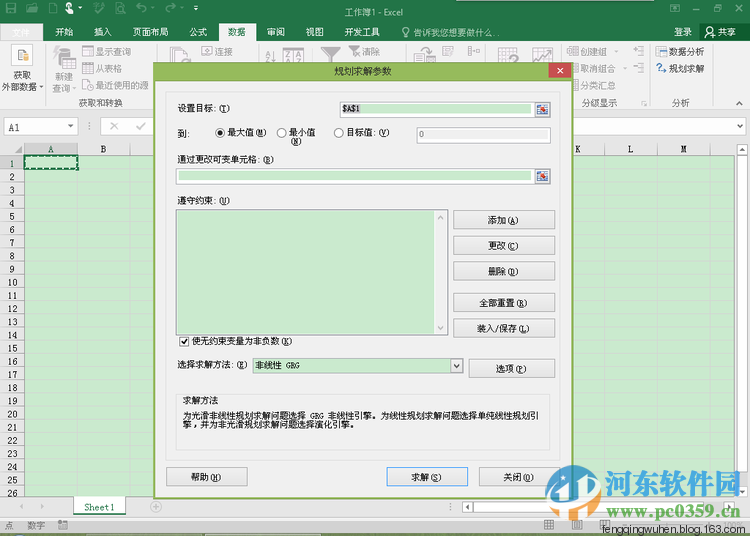Open the customize quick access toolbar dropdown

point(196,8)
